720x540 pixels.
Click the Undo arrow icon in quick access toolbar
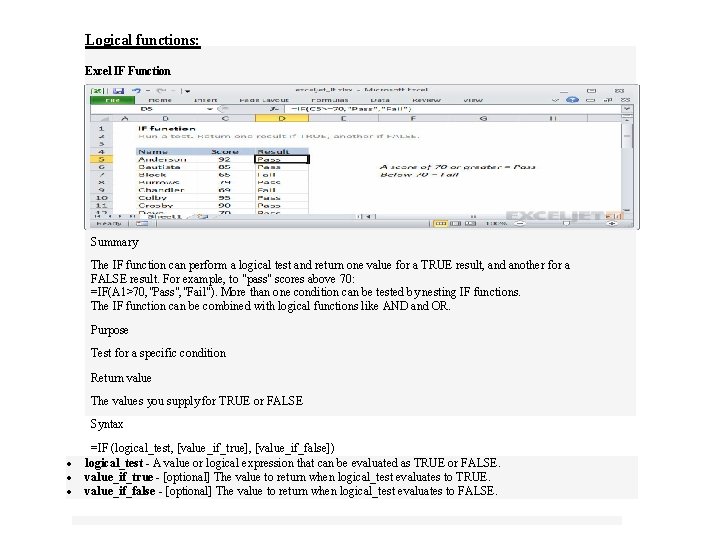tap(137, 91)
